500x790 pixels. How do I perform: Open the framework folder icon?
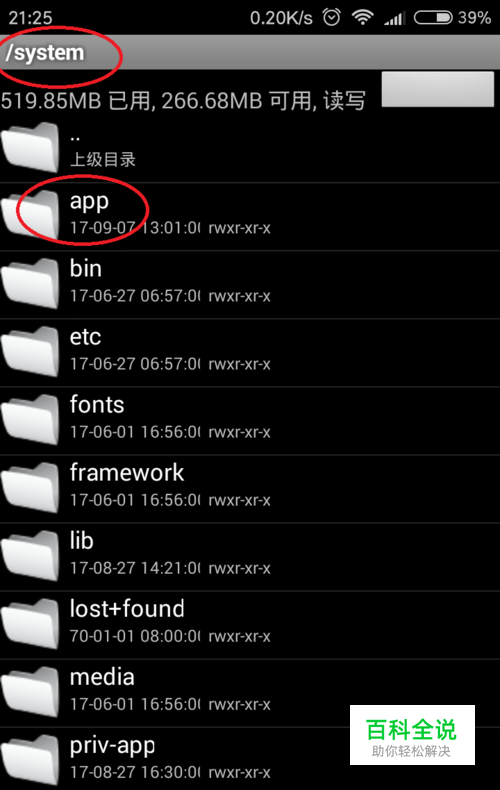click(30, 488)
